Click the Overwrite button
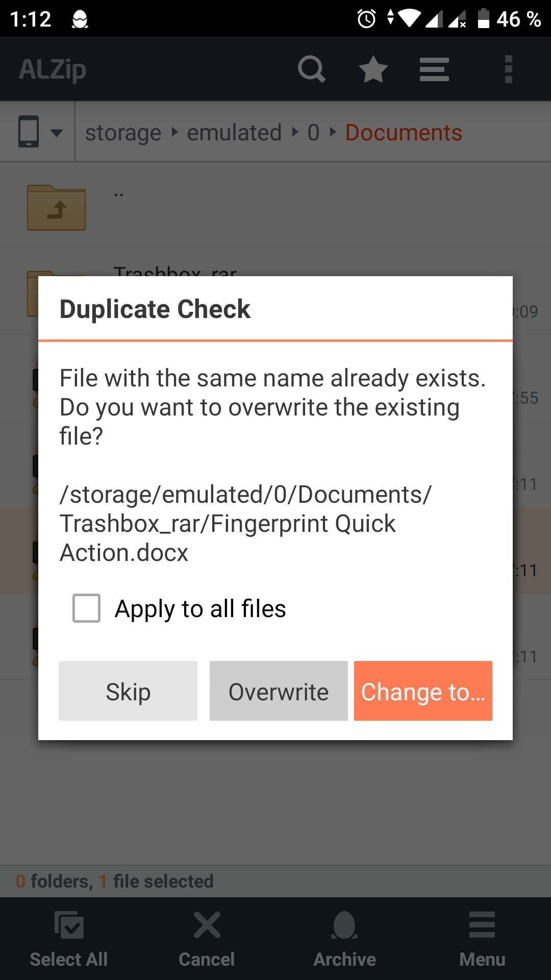551x980 pixels. tap(279, 691)
